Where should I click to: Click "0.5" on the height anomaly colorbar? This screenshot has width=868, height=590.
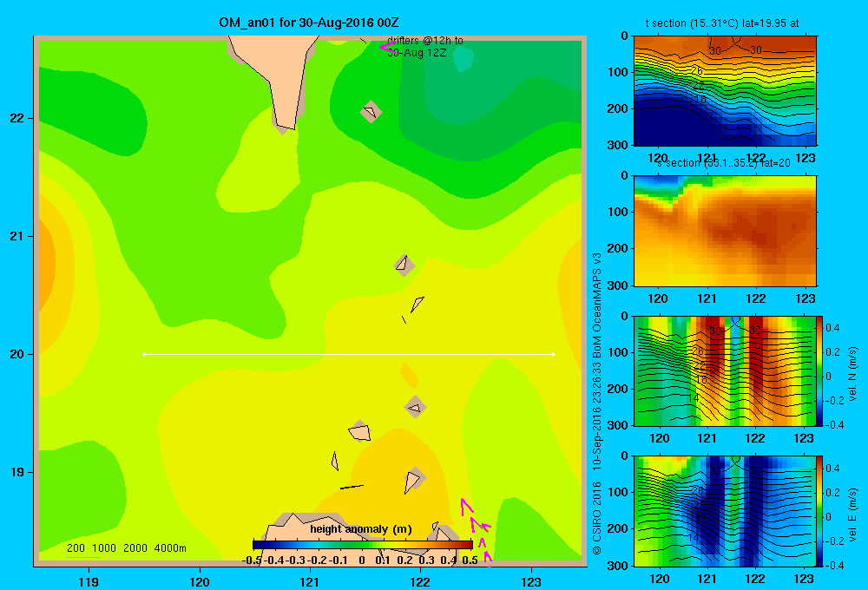[470, 560]
